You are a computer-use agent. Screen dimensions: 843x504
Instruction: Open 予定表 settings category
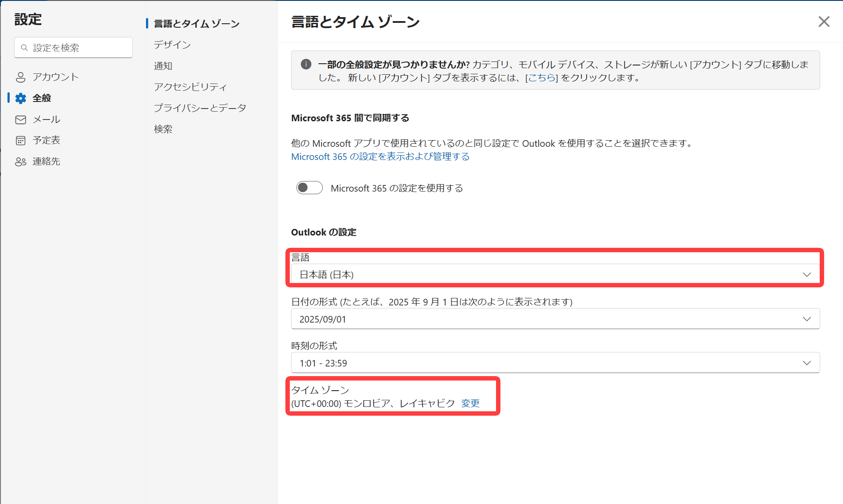coord(47,140)
